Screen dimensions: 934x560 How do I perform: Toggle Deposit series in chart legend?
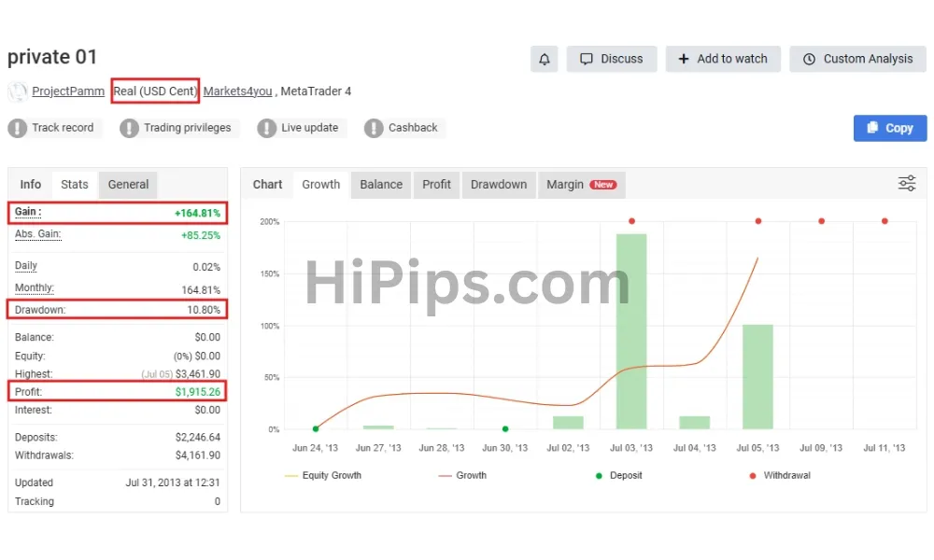pos(619,475)
